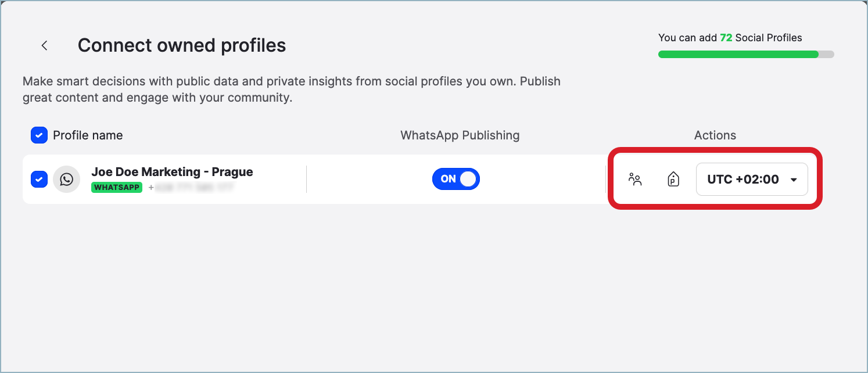Click the "You can add 72 Social Profiles" text
Viewport: 868px width, 373px height.
[730, 38]
